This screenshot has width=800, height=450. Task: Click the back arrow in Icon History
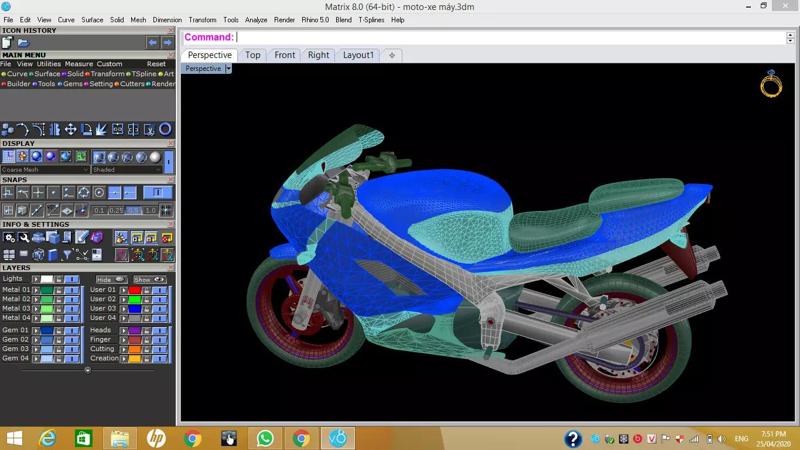[152, 43]
